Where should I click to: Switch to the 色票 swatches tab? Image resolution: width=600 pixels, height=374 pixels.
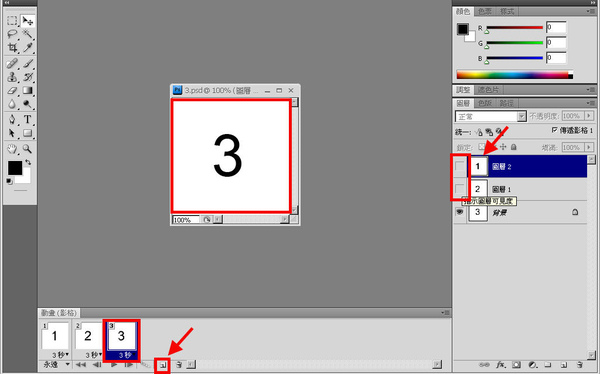click(x=485, y=11)
